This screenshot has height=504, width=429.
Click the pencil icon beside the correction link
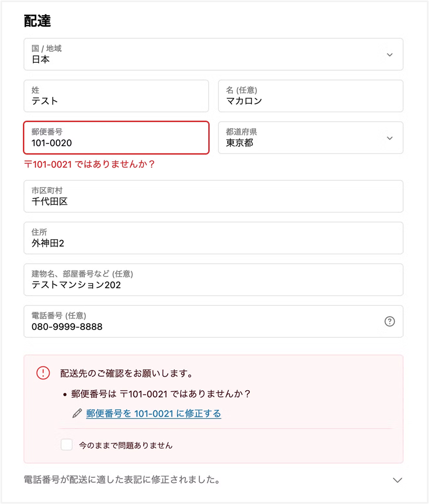point(77,414)
